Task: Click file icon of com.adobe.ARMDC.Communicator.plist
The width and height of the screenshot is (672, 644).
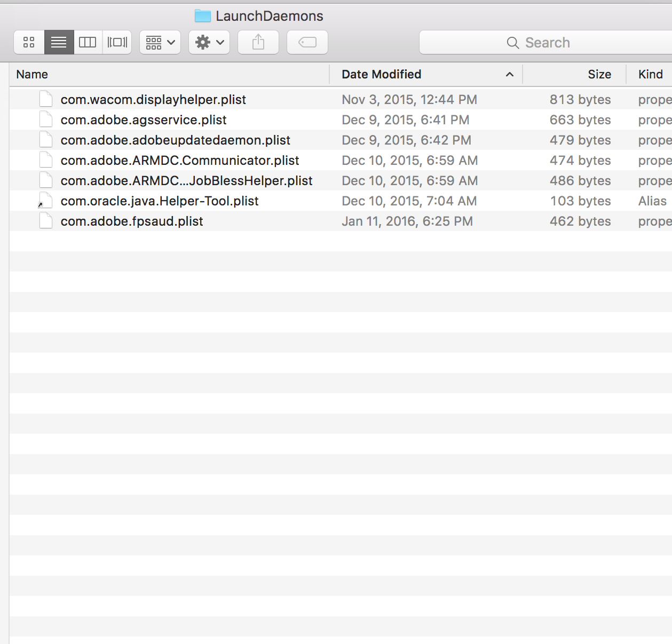Action: (46, 160)
